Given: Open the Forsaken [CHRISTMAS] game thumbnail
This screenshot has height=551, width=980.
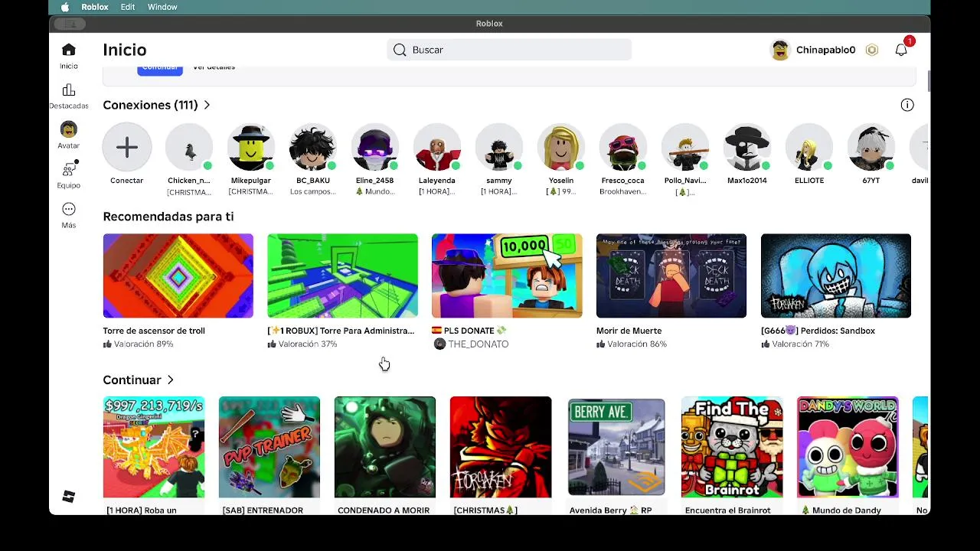Looking at the screenshot, I should 501,447.
